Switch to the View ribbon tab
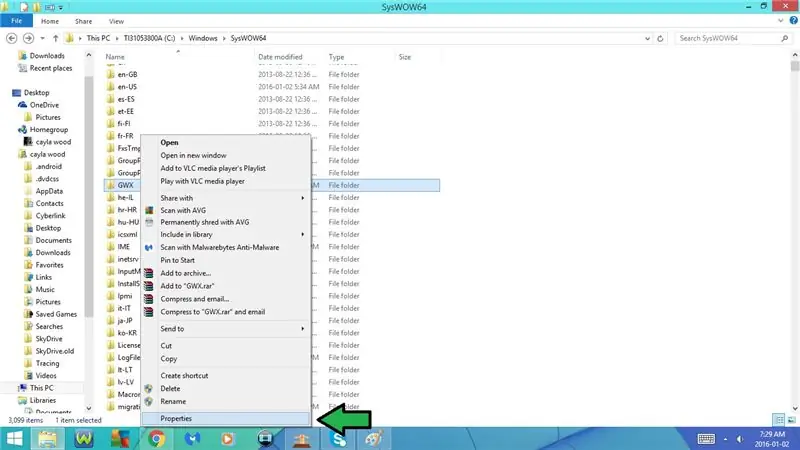Screen dimensions: 800x450 [116, 21]
